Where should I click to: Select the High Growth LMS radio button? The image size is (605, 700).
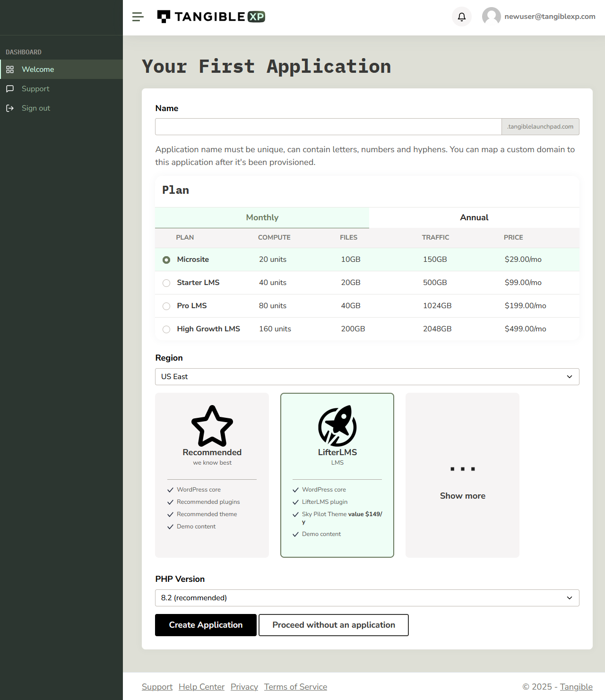pyautogui.click(x=166, y=329)
